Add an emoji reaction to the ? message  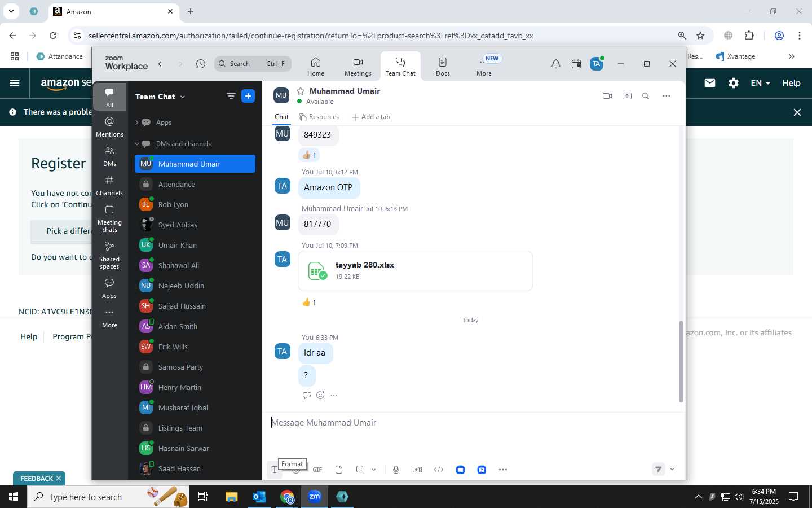click(x=320, y=395)
